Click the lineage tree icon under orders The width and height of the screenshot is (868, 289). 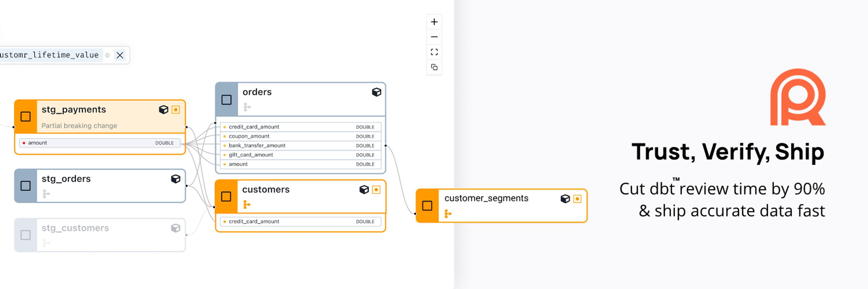[247, 107]
